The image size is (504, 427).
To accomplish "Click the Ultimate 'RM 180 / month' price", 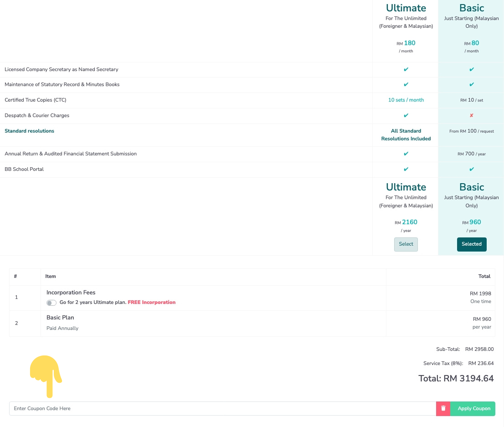I will pos(406,46).
